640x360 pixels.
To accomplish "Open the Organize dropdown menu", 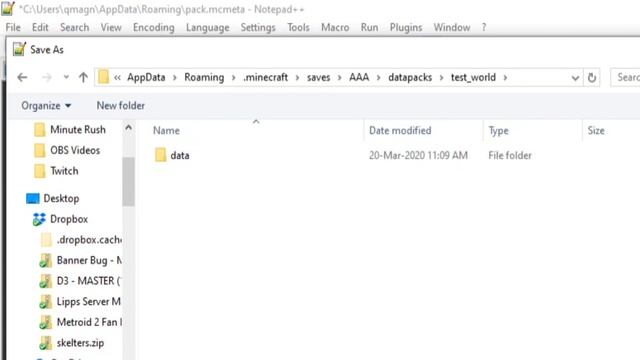I will point(46,106).
